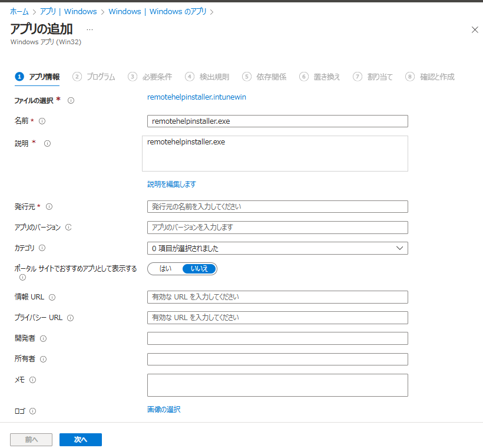This screenshot has height=448, width=483.
Task: Open the カテゴリ dropdown
Action: coord(277,248)
